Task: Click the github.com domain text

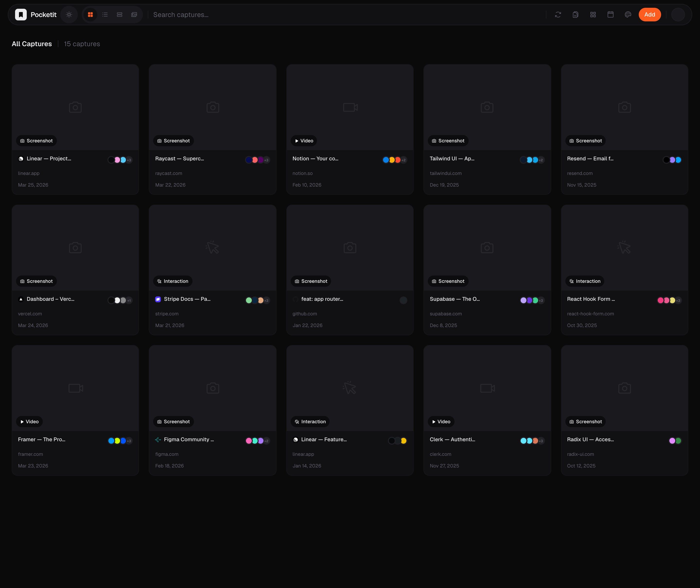Action: click(305, 314)
